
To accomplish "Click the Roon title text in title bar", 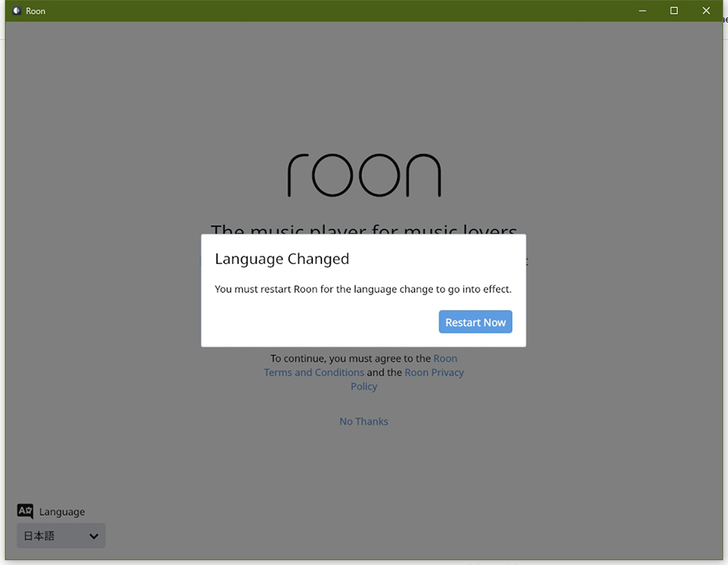I will [x=36, y=11].
